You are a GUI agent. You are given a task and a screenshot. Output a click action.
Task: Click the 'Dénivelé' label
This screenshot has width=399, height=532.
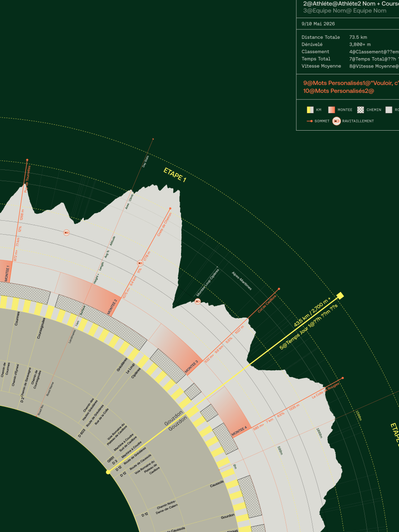[x=312, y=45]
